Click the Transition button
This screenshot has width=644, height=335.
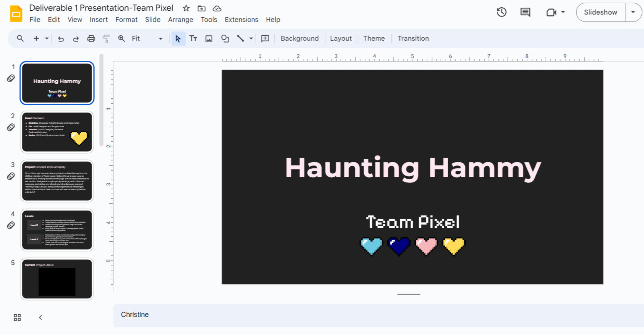(x=413, y=38)
